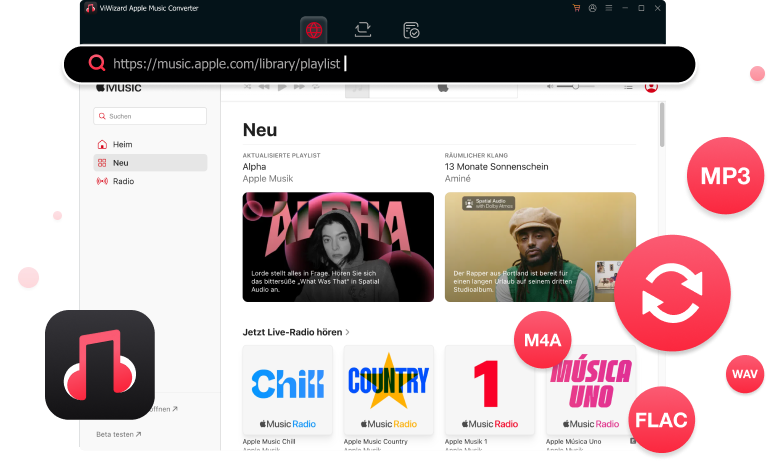This screenshot has width=772, height=470.
Task: Open Radio in the sidebar
Action: tap(150, 181)
